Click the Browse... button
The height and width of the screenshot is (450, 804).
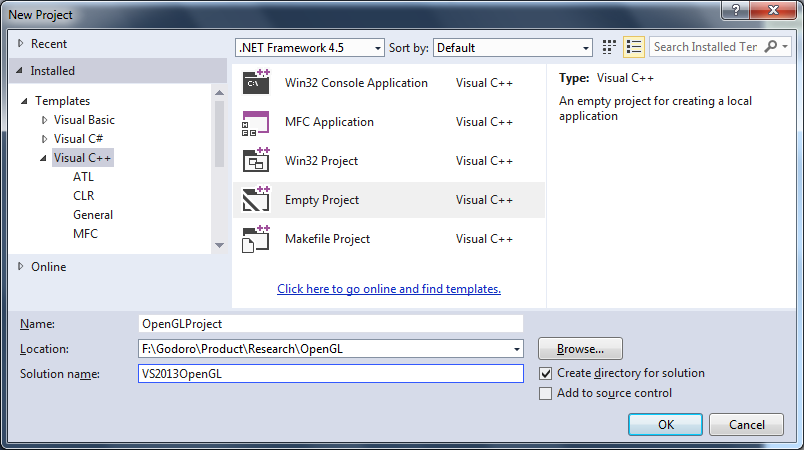[x=580, y=349]
